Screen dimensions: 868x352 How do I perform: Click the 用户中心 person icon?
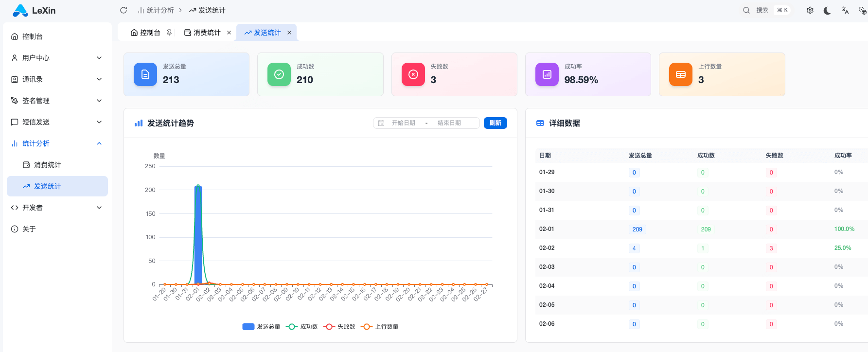pyautogui.click(x=15, y=58)
